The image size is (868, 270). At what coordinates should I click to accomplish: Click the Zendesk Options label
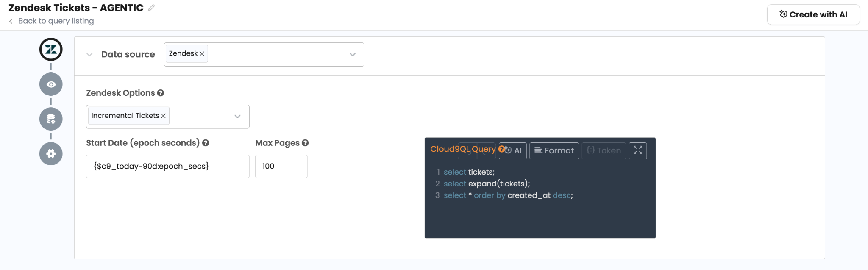point(120,93)
